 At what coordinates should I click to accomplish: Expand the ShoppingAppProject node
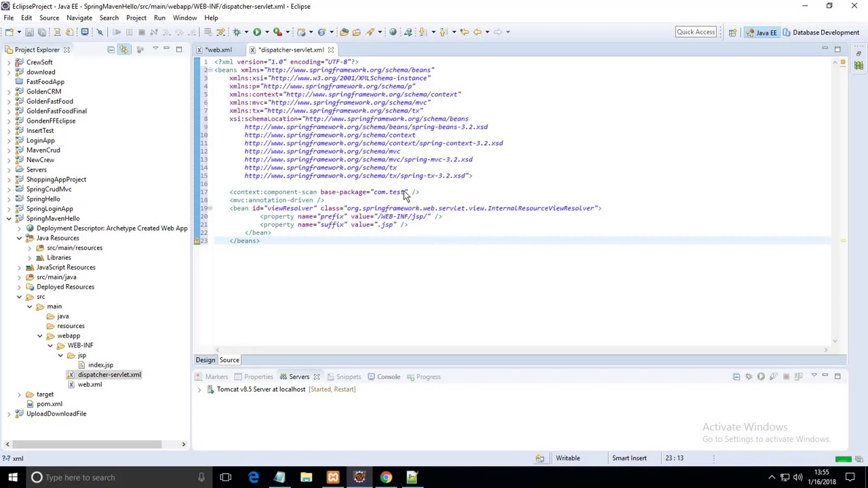point(9,180)
